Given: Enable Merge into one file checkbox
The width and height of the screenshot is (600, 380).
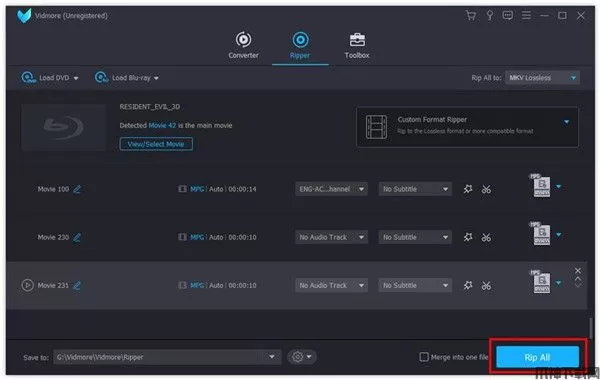Looking at the screenshot, I should click(x=424, y=357).
